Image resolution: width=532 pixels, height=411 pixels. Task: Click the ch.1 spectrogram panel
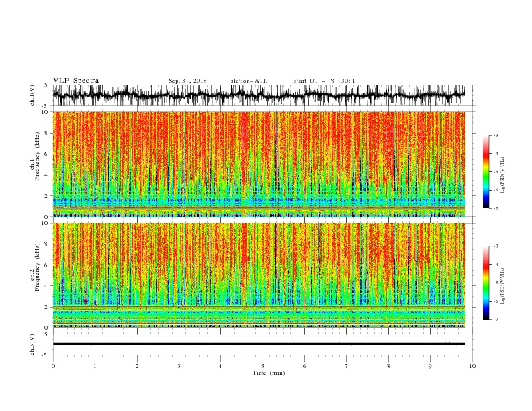[259, 164]
